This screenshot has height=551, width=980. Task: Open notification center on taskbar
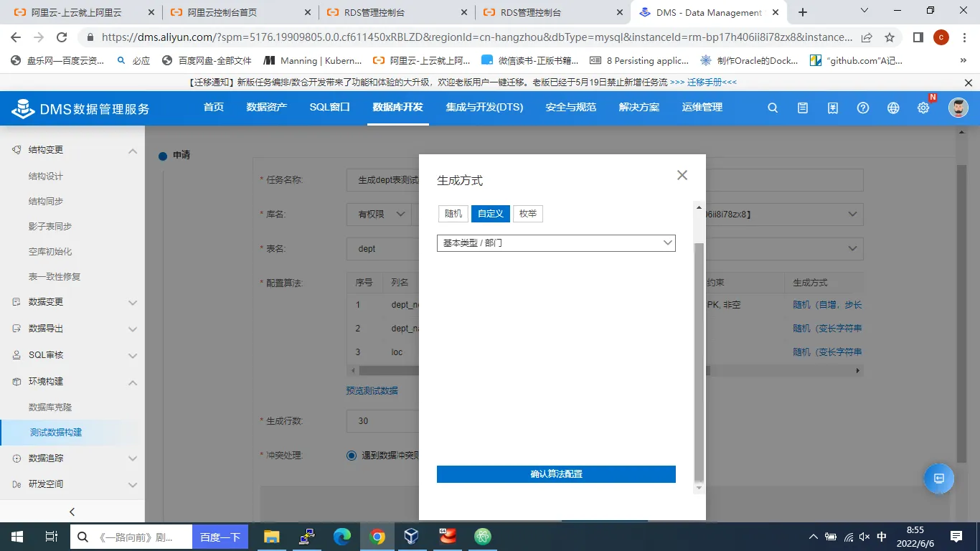coord(956,536)
